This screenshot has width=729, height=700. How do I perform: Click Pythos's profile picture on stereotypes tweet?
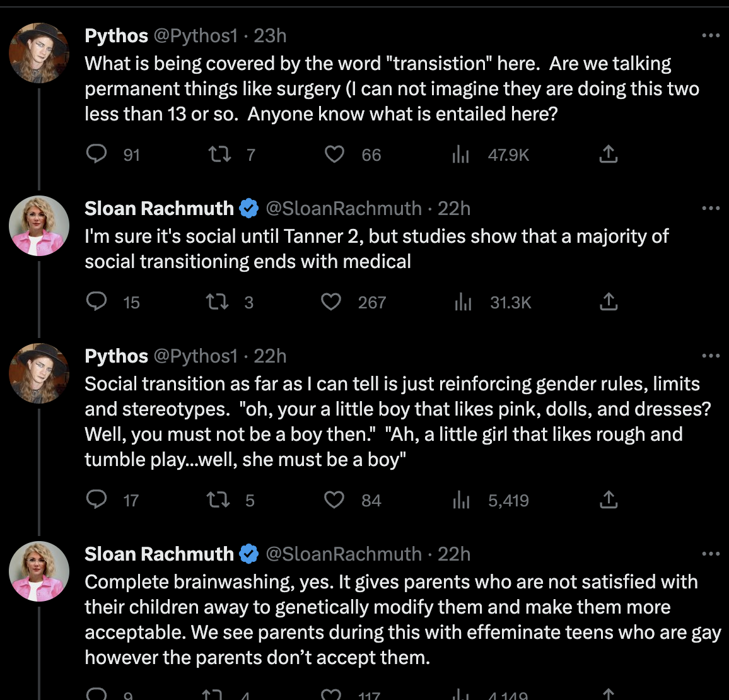coord(39,373)
